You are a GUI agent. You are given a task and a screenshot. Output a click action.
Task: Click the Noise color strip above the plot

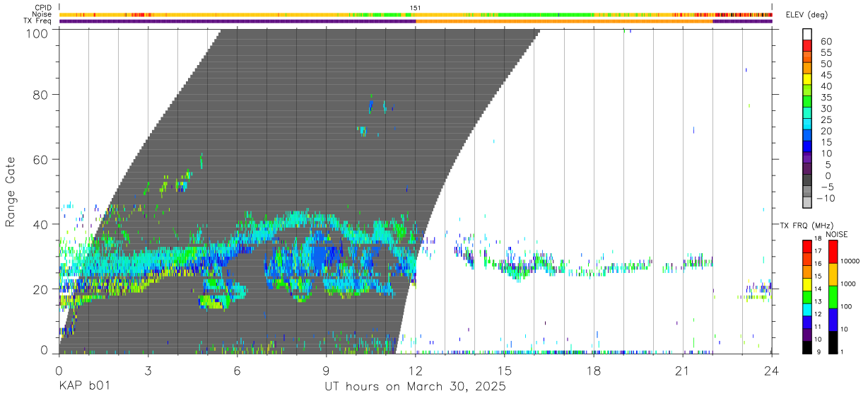416,14
